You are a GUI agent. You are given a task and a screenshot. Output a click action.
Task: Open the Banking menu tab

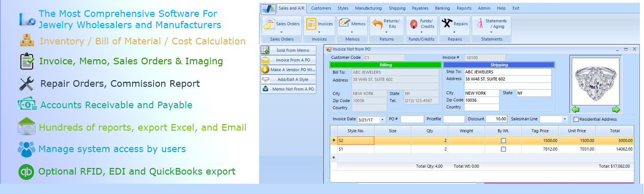click(443, 8)
